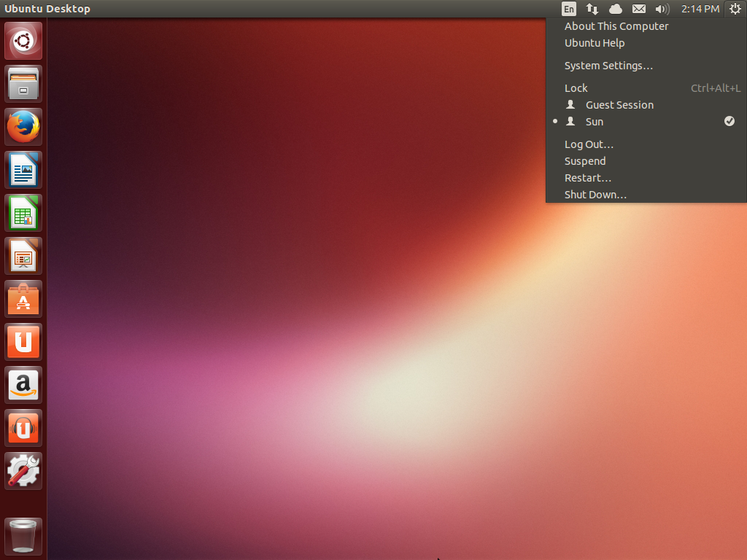Select About This Computer from the menu
Viewport: 747px width, 560px height.
coord(616,26)
